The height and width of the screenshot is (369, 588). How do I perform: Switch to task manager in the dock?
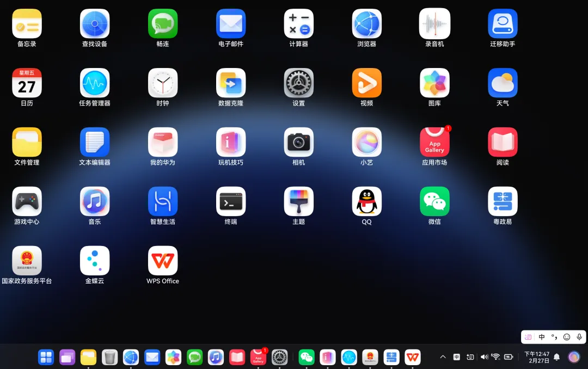click(x=349, y=358)
